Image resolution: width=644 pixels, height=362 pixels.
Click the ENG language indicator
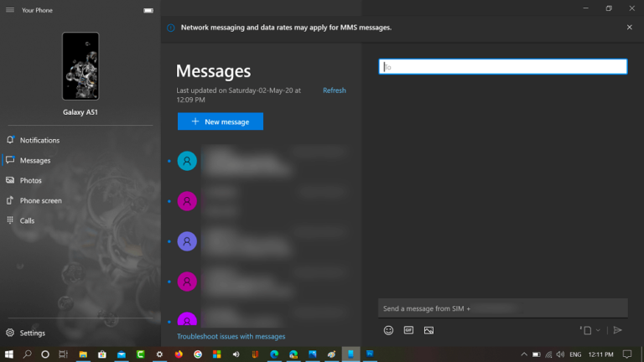pos(575,354)
